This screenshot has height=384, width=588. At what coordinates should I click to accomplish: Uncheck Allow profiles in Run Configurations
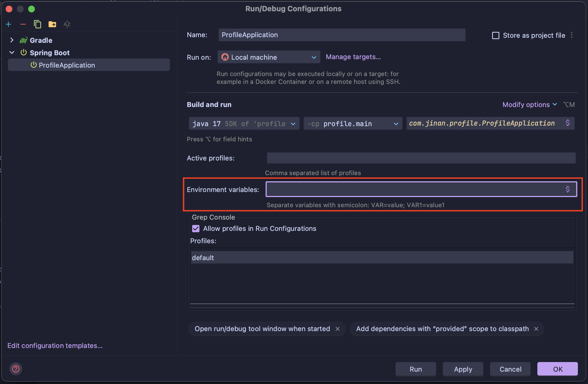tap(196, 229)
